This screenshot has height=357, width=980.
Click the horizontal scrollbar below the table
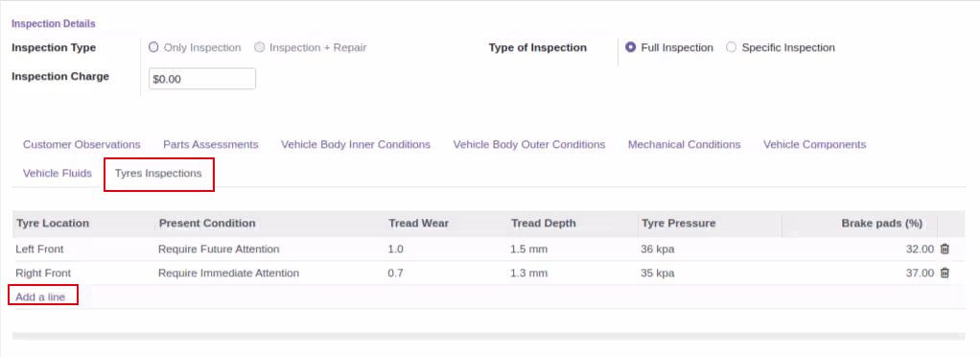point(488,337)
